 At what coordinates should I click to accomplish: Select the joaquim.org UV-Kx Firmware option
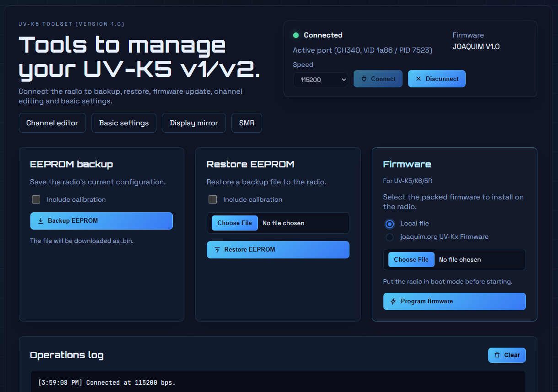[389, 237]
